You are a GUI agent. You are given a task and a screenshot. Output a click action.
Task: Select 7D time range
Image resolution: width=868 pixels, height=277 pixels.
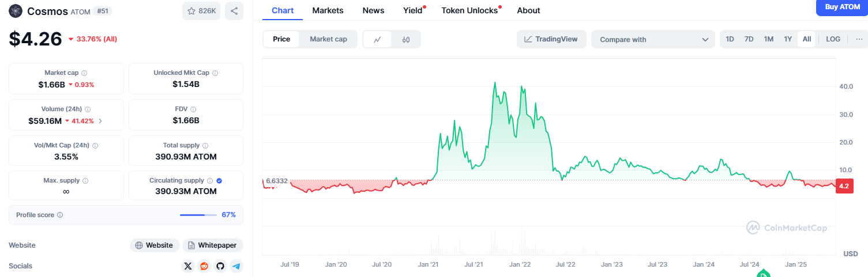749,39
